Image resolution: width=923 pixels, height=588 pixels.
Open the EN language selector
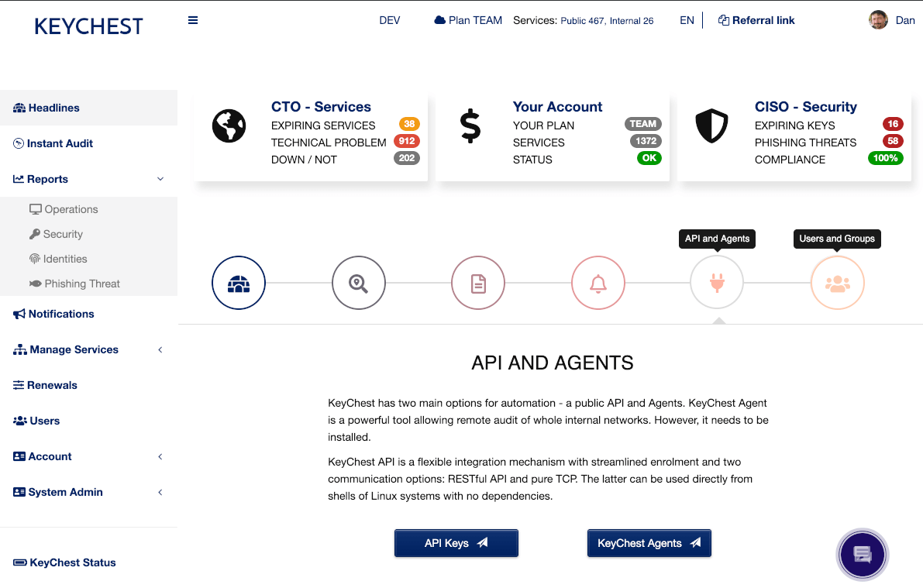(x=687, y=21)
